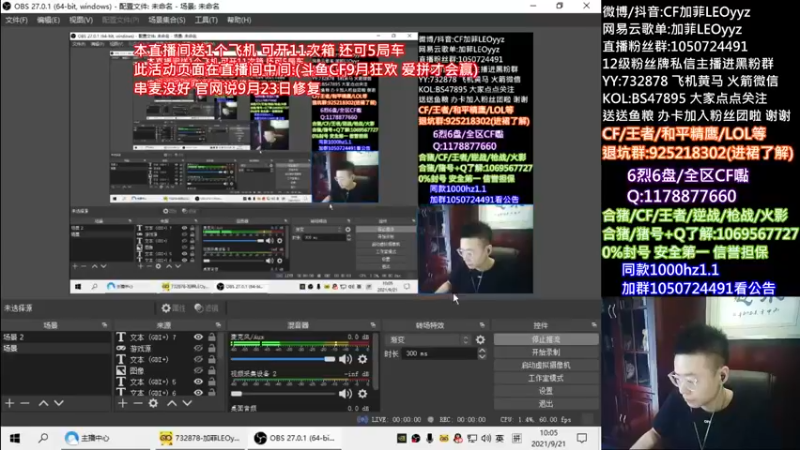Open the 视图(V) menu
The height and width of the screenshot is (450, 800).
[81, 20]
